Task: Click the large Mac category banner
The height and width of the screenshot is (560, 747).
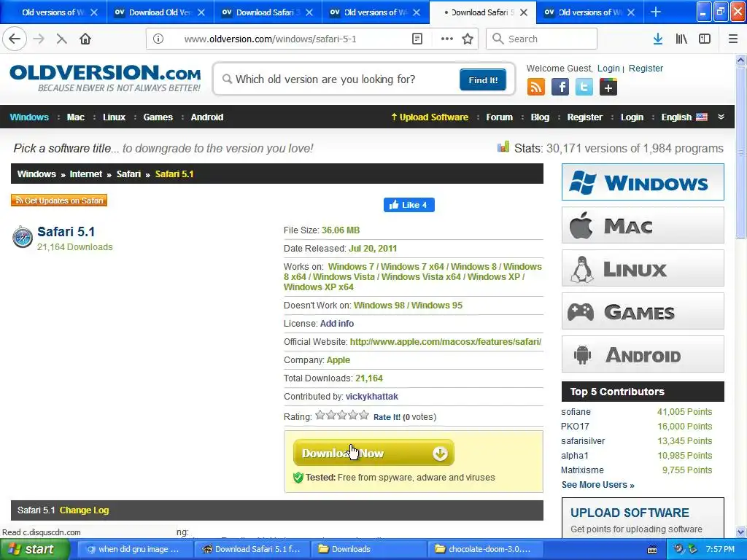Action: pyautogui.click(x=643, y=225)
